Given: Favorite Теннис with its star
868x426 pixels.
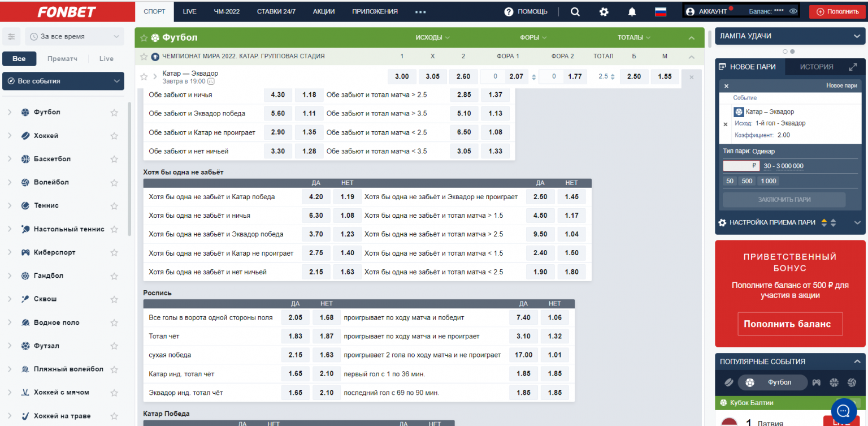Looking at the screenshot, I should (x=114, y=206).
